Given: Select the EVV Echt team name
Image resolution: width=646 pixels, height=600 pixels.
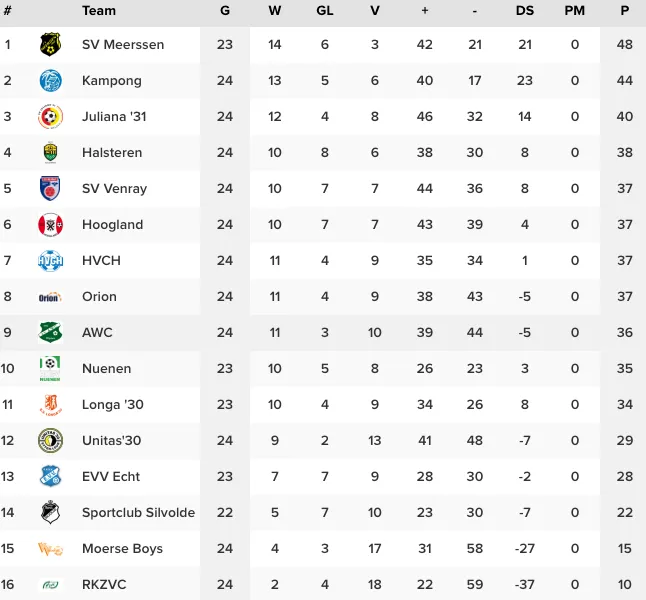Looking at the screenshot, I should point(111,476).
